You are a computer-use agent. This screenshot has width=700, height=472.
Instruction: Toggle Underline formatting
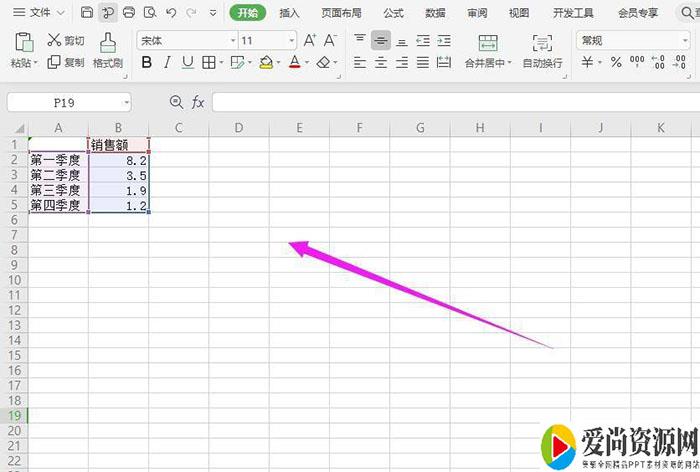[x=188, y=62]
